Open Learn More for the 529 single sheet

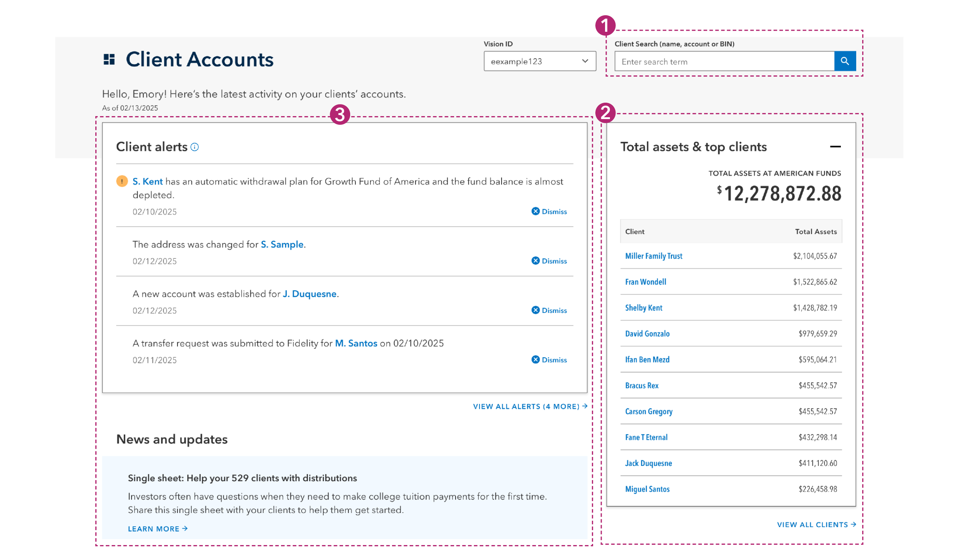(x=158, y=529)
